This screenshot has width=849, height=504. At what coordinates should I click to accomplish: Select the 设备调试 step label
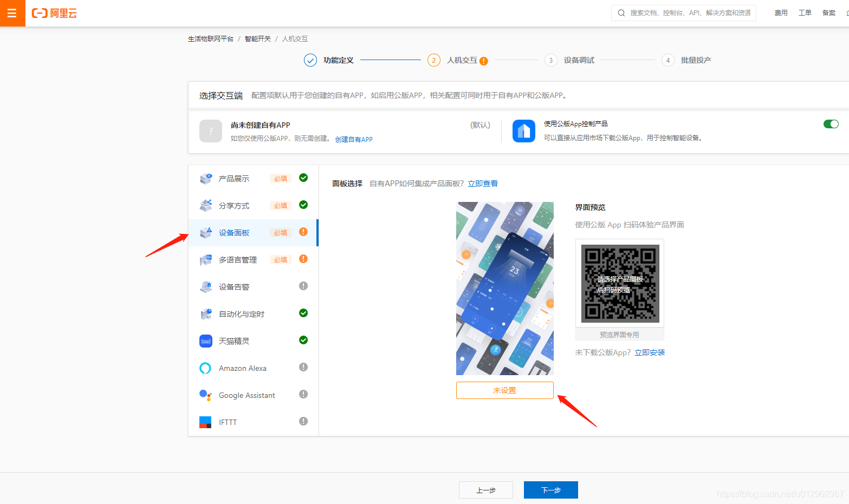(x=579, y=60)
